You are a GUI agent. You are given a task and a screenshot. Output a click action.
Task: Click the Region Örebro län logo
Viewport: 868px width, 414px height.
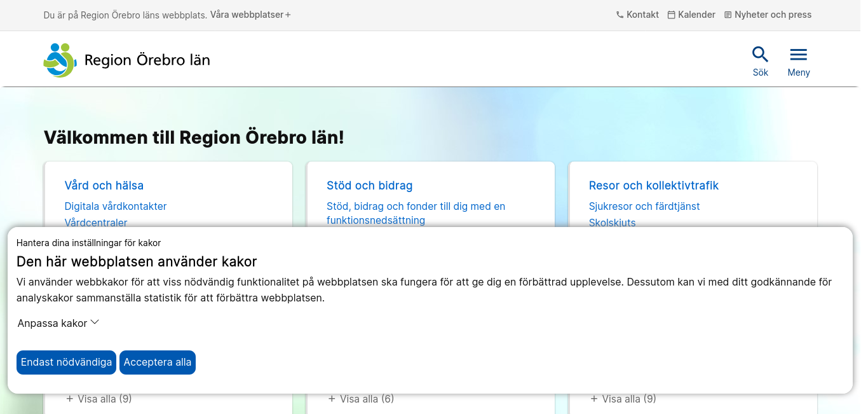pos(126,60)
